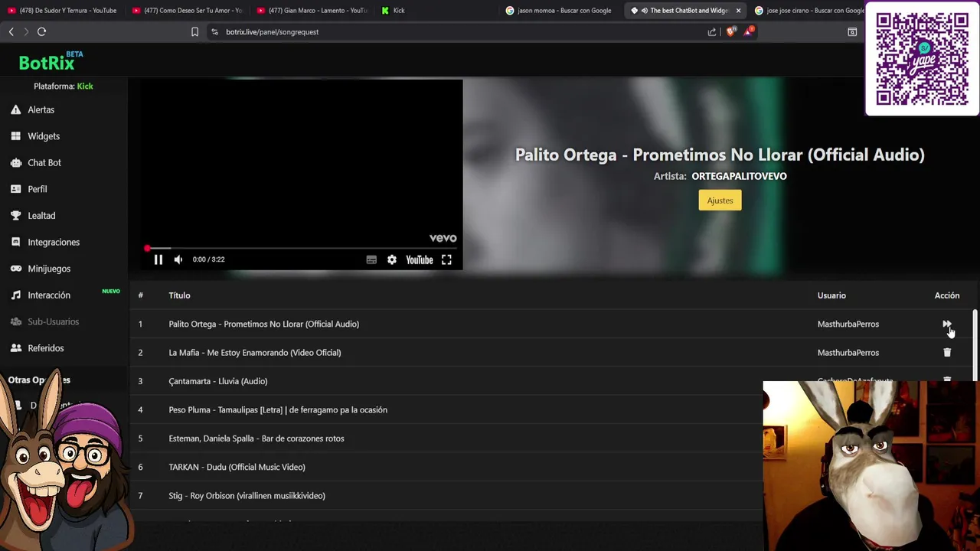This screenshot has width=980, height=551.
Task: Open the Lealtad trophy icon
Action: pyautogui.click(x=15, y=215)
